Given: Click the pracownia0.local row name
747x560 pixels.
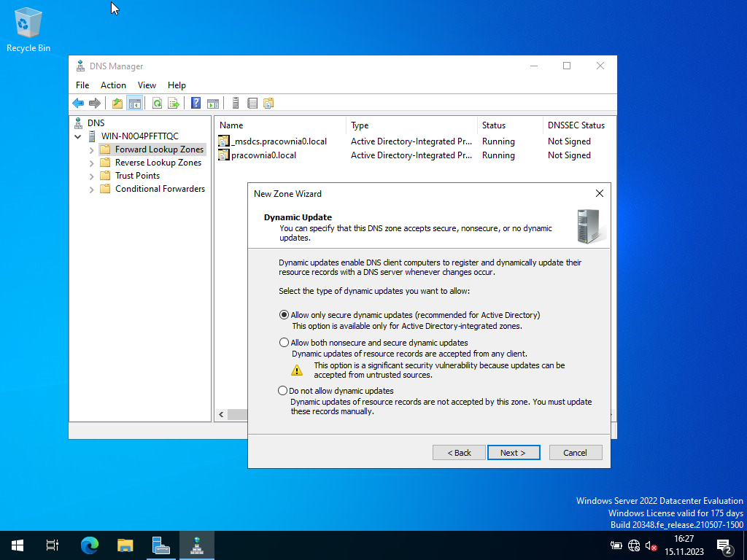Looking at the screenshot, I should (x=263, y=155).
